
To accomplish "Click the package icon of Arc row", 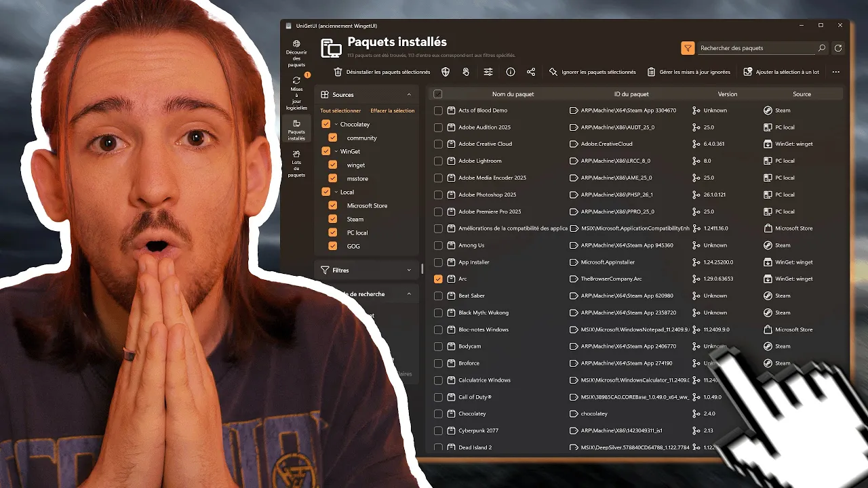I will click(x=451, y=279).
